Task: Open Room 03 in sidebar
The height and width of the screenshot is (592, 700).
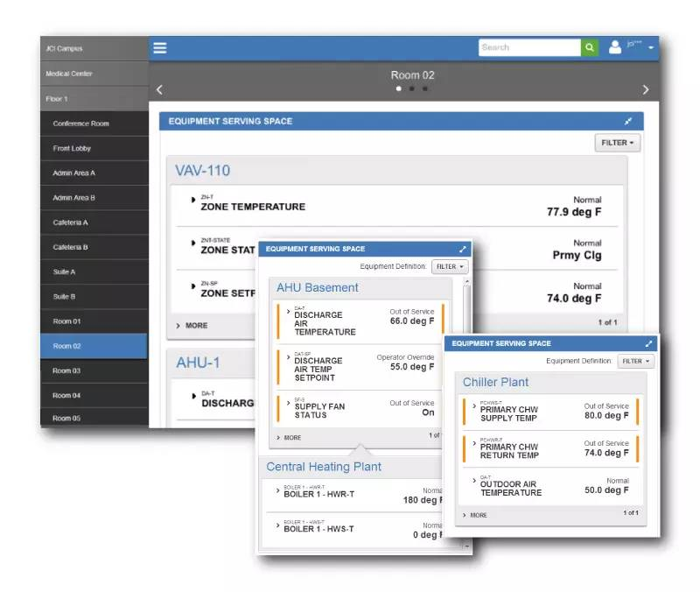Action: click(94, 370)
